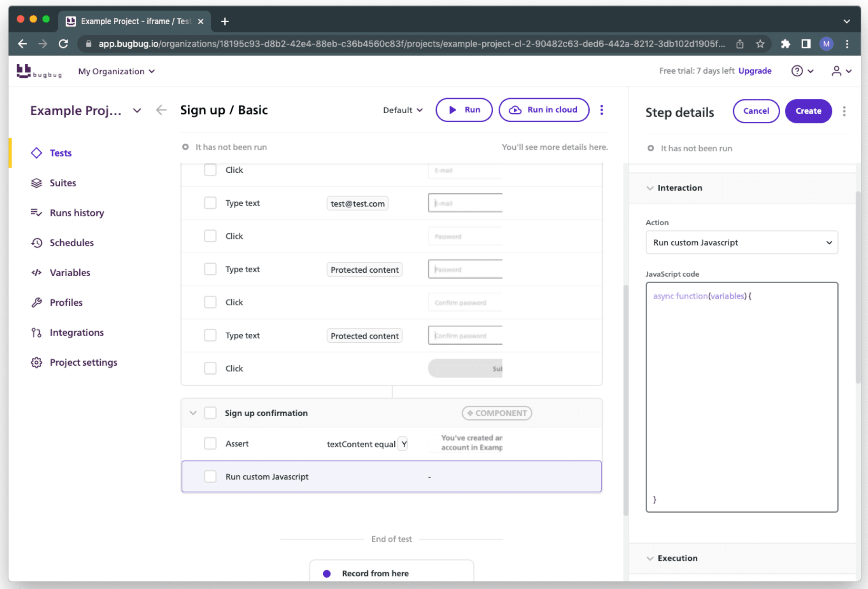Open Profiles in the sidebar
This screenshot has height=589, width=868.
coord(66,303)
